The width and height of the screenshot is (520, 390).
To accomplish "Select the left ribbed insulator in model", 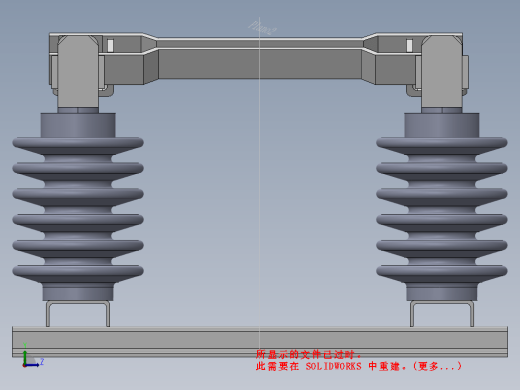I will (78, 207).
